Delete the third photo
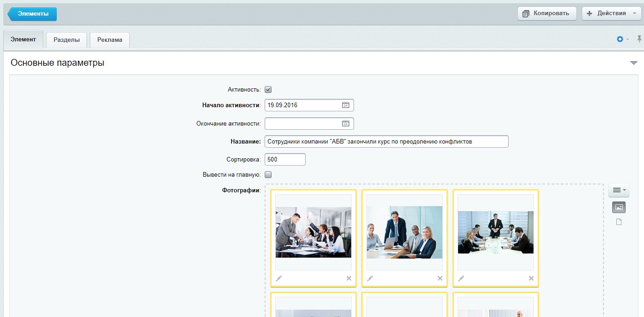The width and height of the screenshot is (644, 317). (x=531, y=278)
